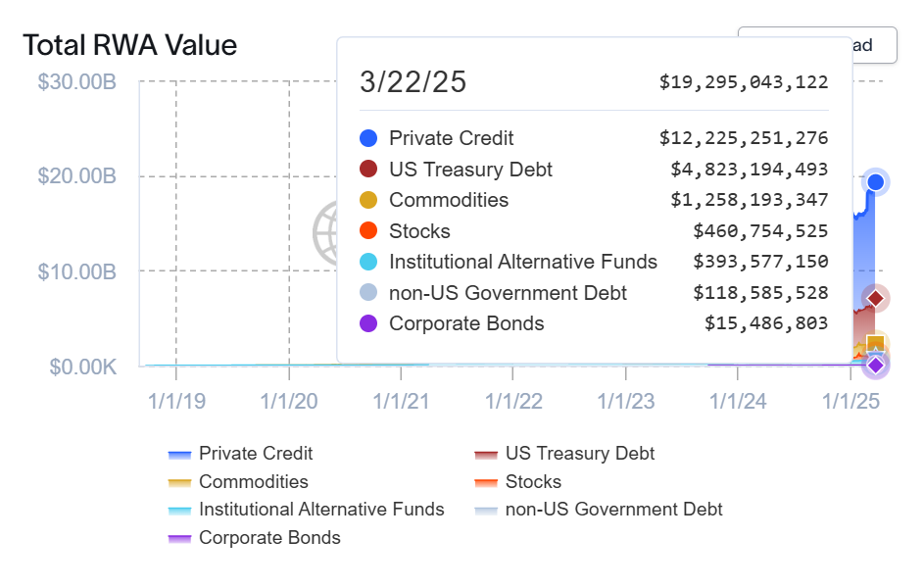Click the red diamond US Treasury Debt marker
Screen dimensions: 923x588
coord(876,298)
